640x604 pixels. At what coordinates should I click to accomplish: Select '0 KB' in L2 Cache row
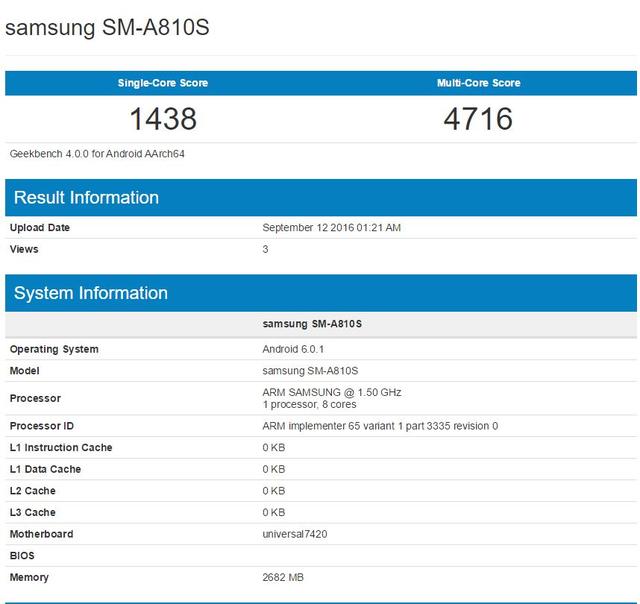273,491
